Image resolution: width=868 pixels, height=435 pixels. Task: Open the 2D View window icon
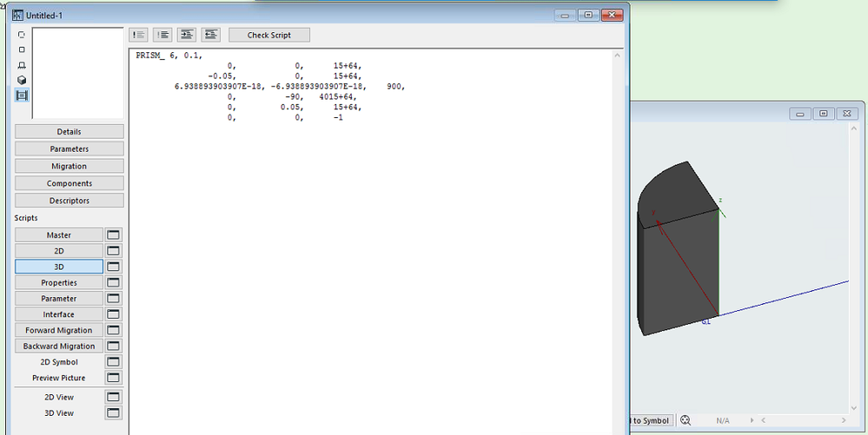(x=114, y=397)
